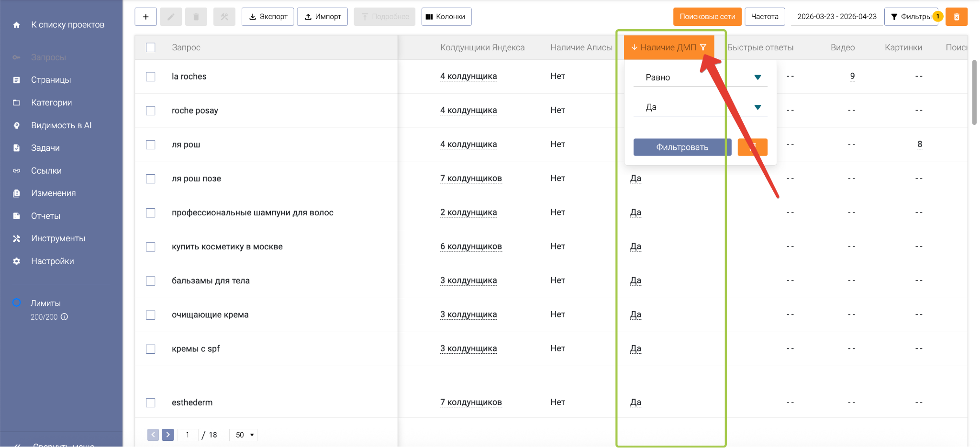
Task: Click the filter funnel icon in Наличие ДМП header
Action: 703,47
